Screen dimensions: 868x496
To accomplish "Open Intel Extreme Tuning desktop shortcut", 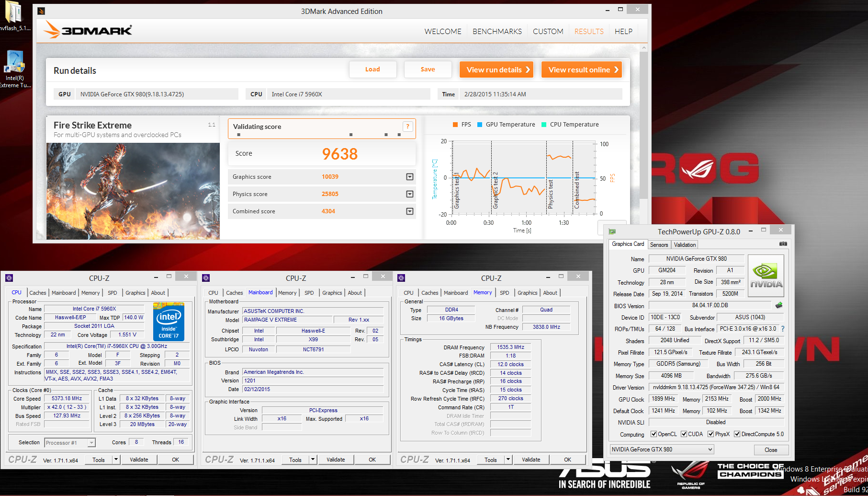I will [x=14, y=69].
